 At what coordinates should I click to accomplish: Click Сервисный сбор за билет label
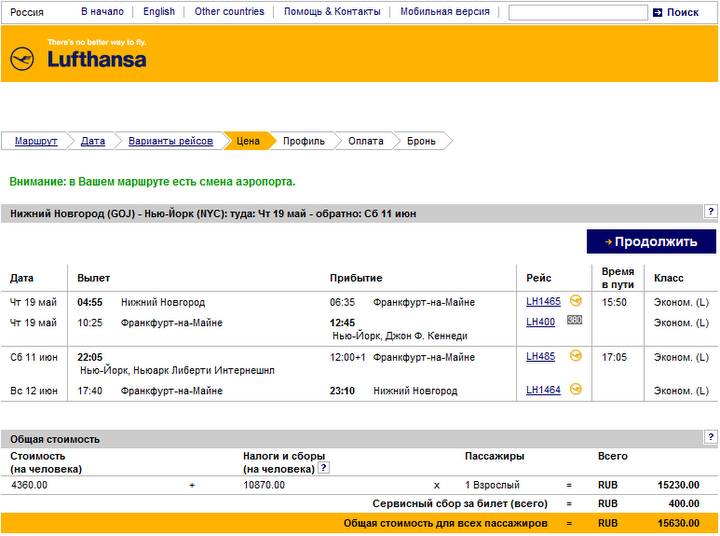pyautogui.click(x=460, y=504)
